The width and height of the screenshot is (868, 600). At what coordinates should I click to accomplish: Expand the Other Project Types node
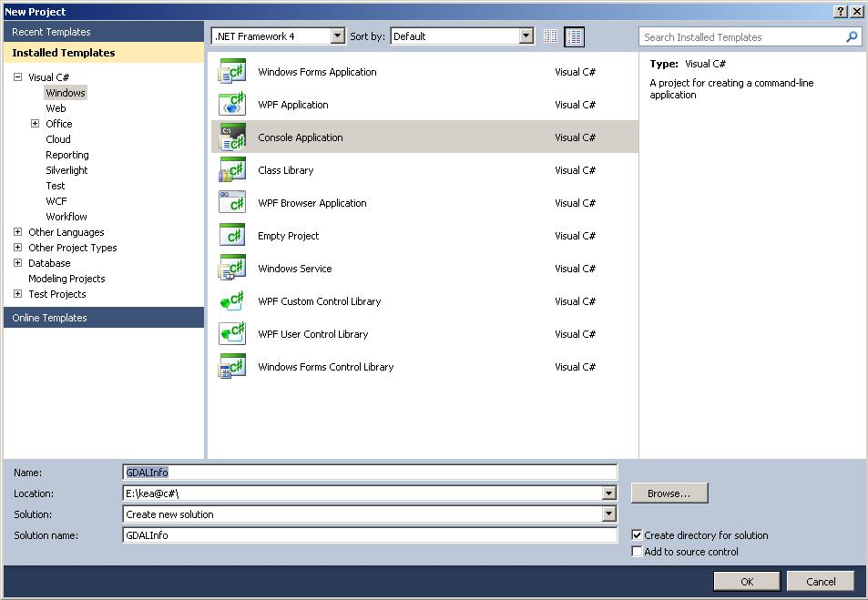coord(17,248)
